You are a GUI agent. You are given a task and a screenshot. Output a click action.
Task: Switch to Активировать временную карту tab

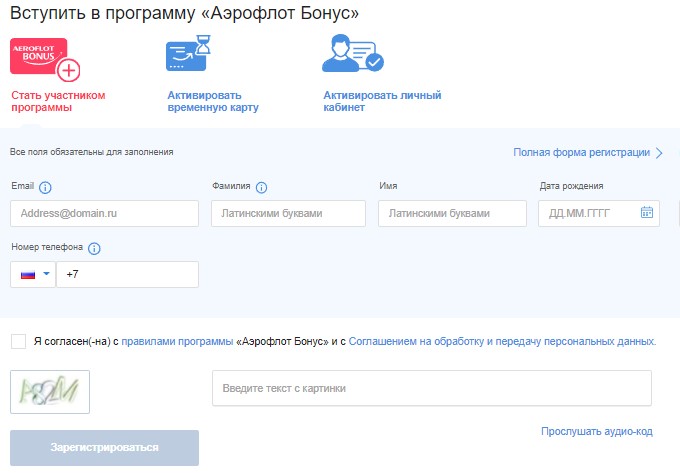click(x=213, y=102)
